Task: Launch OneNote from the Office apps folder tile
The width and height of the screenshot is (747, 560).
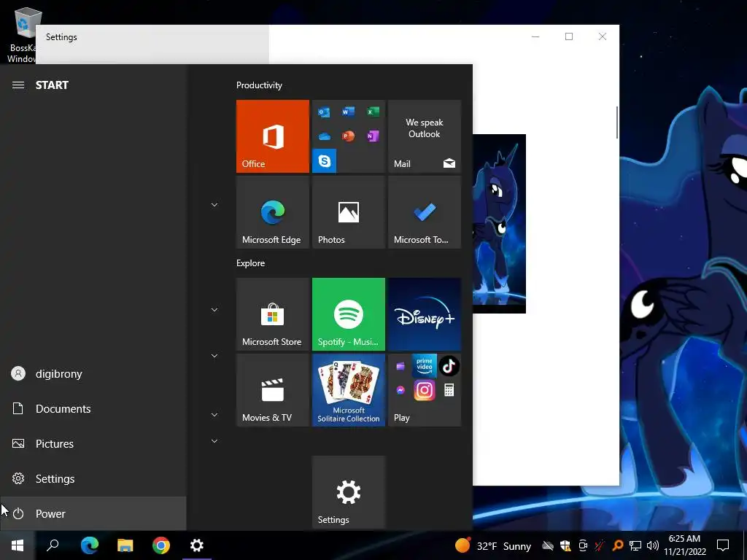Action: pos(373,136)
